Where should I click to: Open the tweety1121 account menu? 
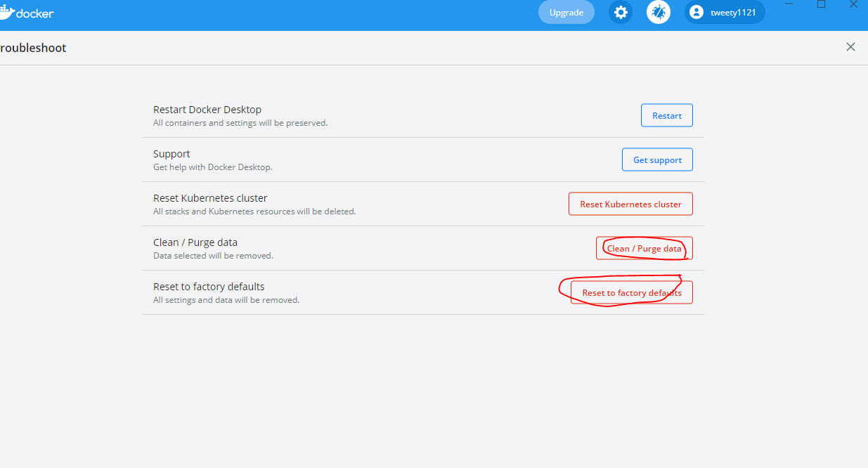[725, 12]
